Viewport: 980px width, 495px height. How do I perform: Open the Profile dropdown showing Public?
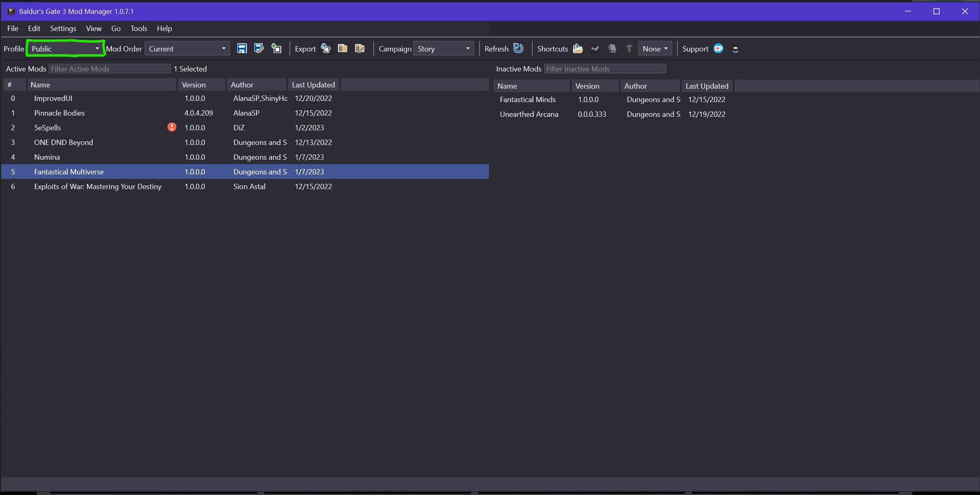point(65,49)
